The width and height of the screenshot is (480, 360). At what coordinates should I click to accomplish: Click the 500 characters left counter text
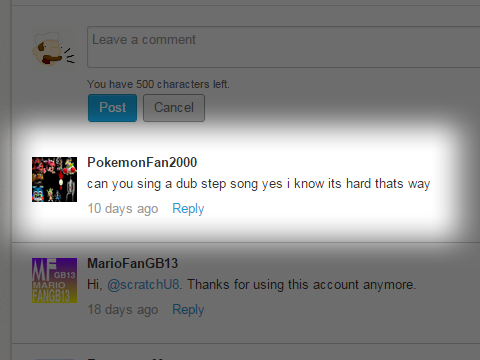tap(158, 84)
